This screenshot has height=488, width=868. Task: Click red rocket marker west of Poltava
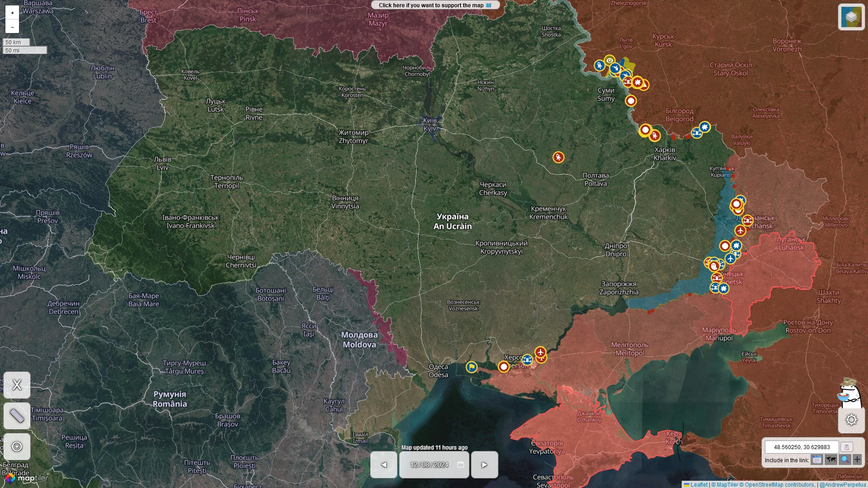558,157
